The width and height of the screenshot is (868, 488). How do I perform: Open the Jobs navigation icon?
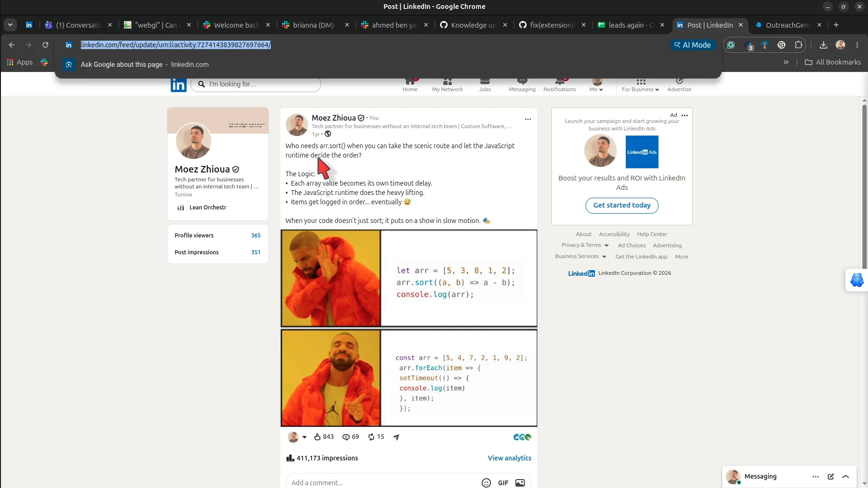(485, 85)
